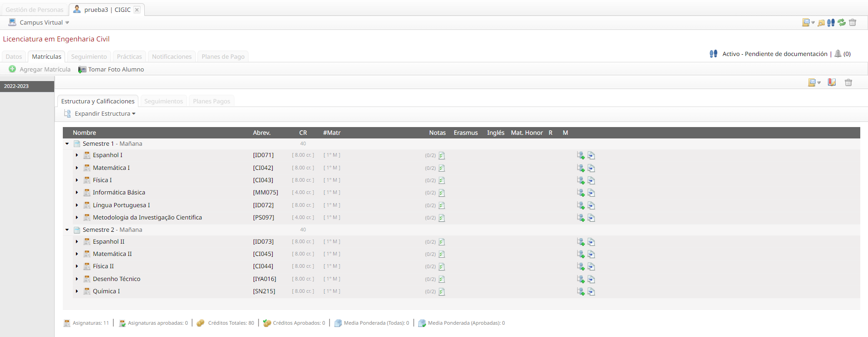Image resolution: width=868 pixels, height=337 pixels.
Task: Click Agregar Matrícula button
Action: pyautogui.click(x=40, y=69)
